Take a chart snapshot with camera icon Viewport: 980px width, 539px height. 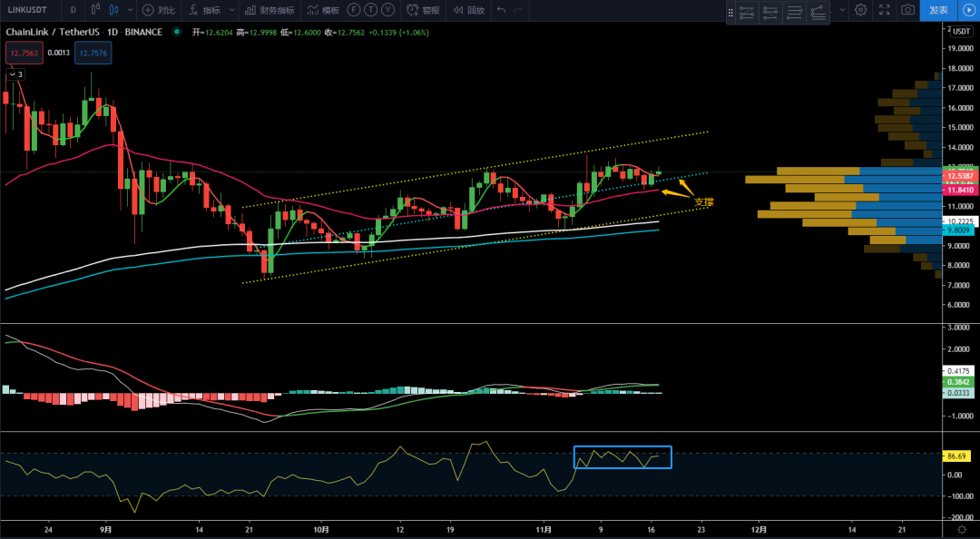coord(907,11)
